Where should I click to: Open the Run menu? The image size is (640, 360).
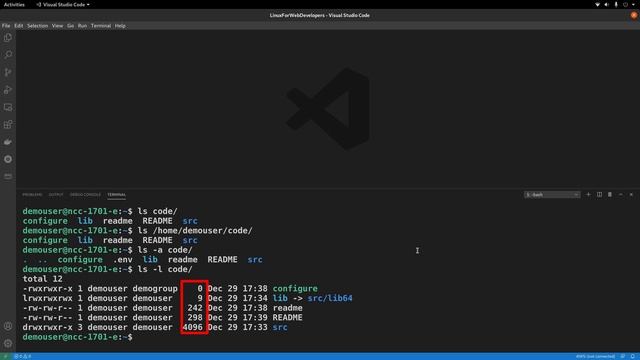pyautogui.click(x=82, y=26)
